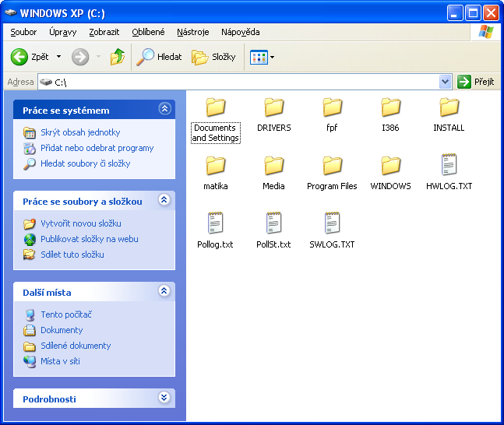
Task: Maximize the WINDOWS XP (C:) window
Action: pyautogui.click(x=473, y=13)
